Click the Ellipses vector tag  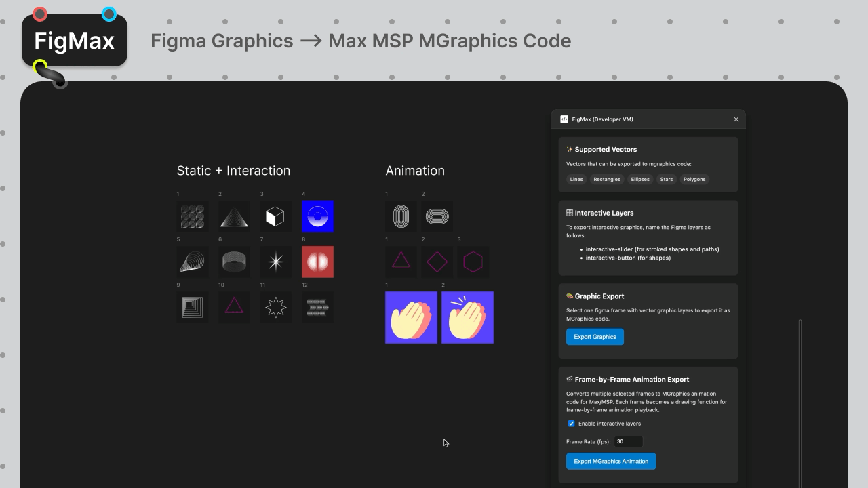pyautogui.click(x=640, y=180)
